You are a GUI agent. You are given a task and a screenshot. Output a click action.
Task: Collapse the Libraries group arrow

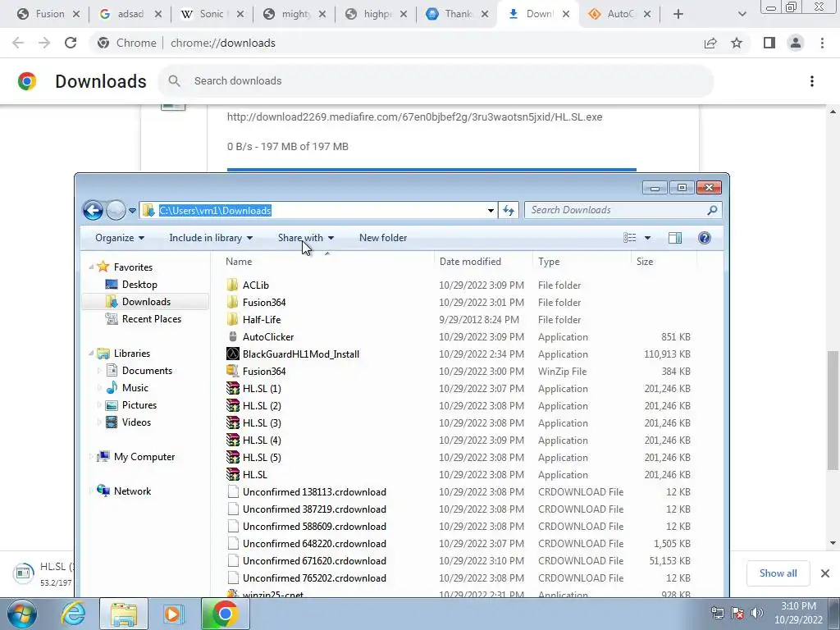pos(91,353)
